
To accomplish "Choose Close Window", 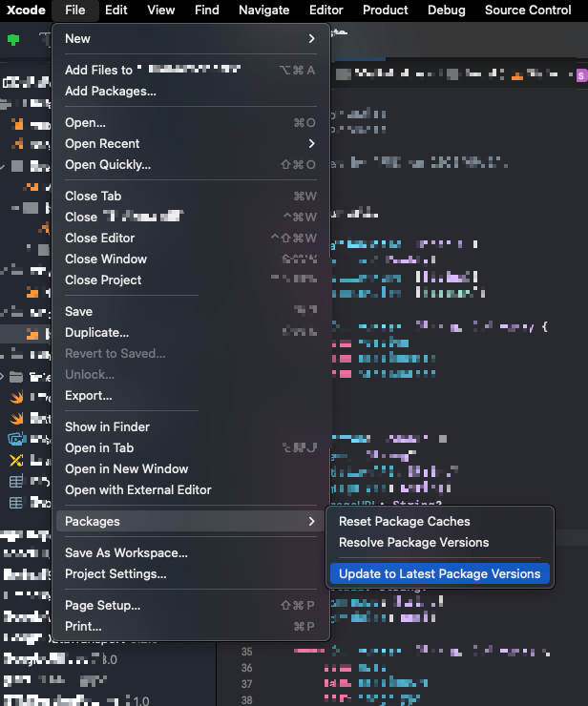I will pyautogui.click(x=191, y=259).
